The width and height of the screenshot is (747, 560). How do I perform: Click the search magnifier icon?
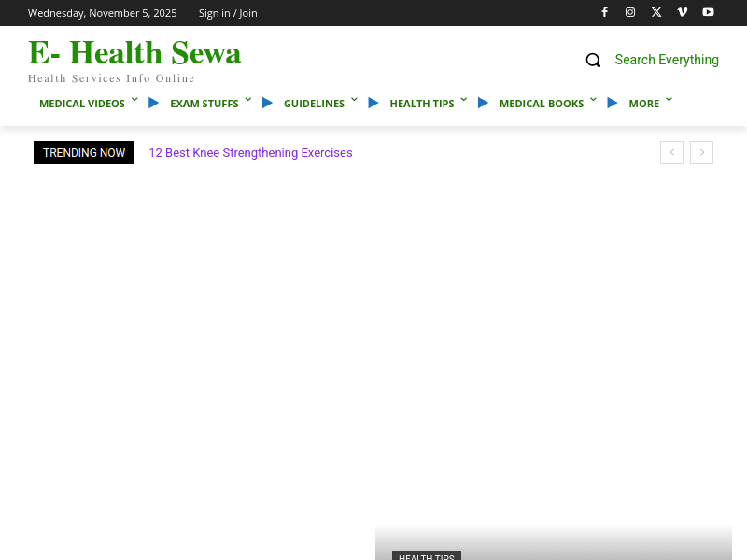click(x=593, y=60)
